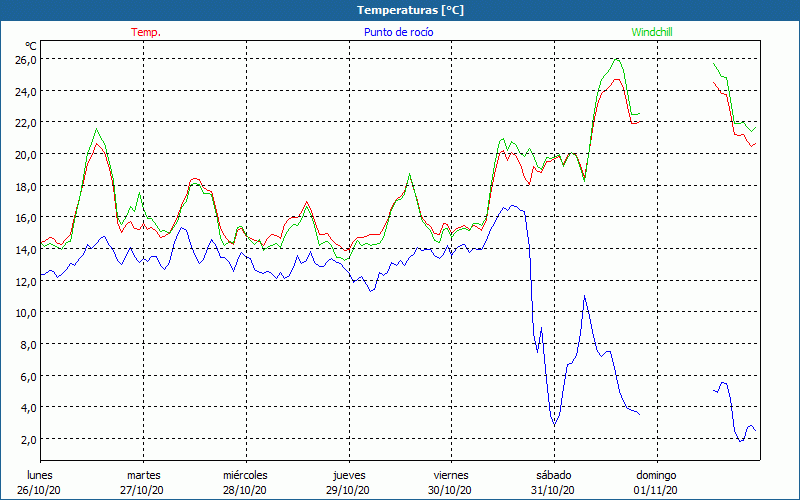Click the 01/11/20 date label

coord(656,490)
